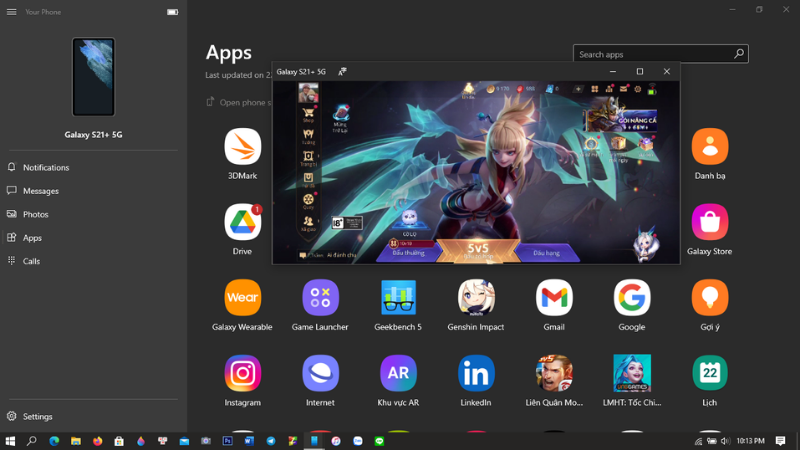Click the Cô Lọ pet icon
This screenshot has width=800, height=450.
coord(409,223)
